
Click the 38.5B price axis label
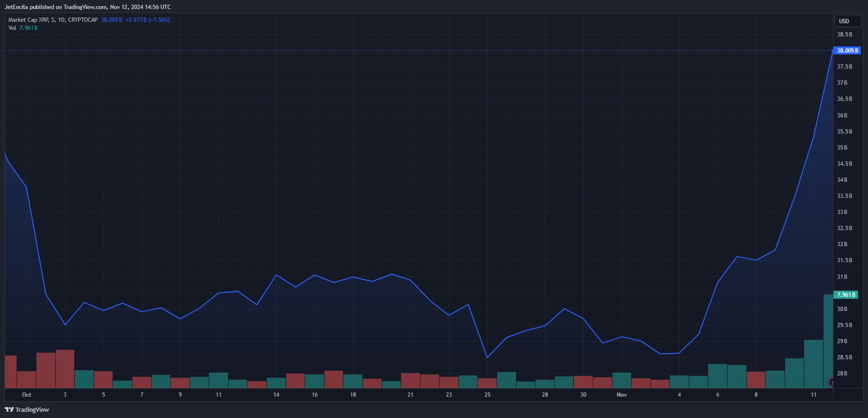844,35
